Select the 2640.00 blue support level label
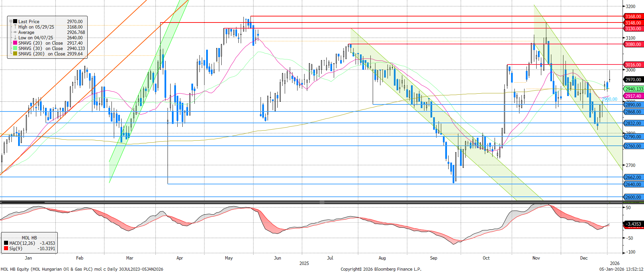Viewport: 644px width, 272px height. (x=633, y=184)
